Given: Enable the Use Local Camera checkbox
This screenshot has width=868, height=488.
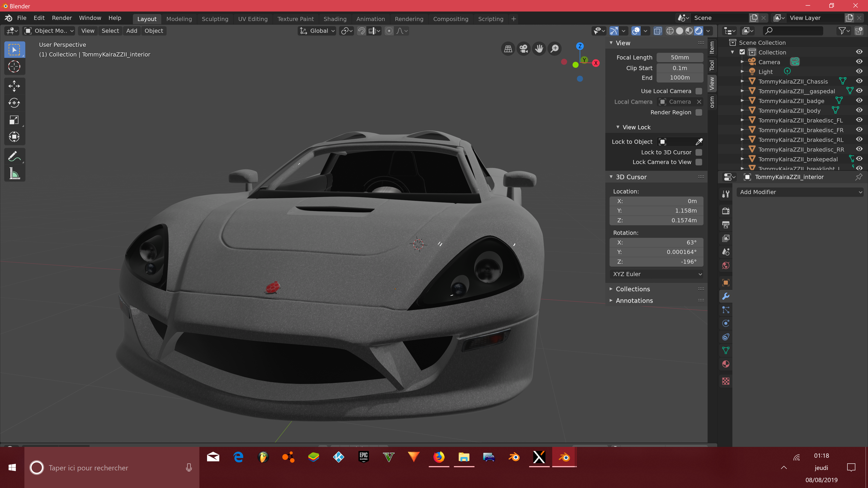Looking at the screenshot, I should tap(699, 91).
